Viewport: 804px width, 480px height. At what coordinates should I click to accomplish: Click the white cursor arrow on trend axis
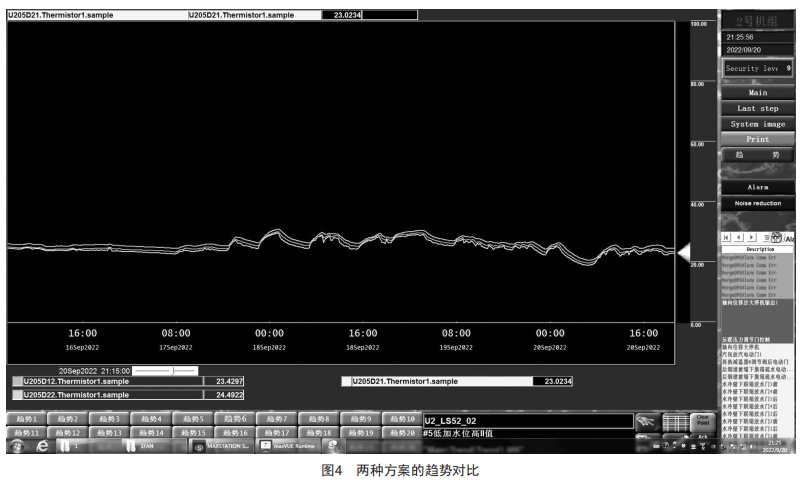pos(683,250)
